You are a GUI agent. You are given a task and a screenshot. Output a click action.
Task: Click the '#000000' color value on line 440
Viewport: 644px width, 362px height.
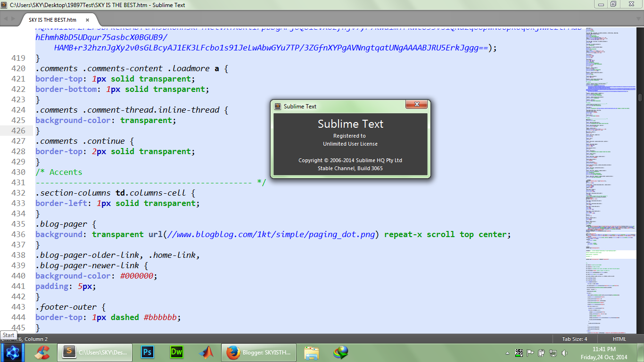(x=137, y=276)
